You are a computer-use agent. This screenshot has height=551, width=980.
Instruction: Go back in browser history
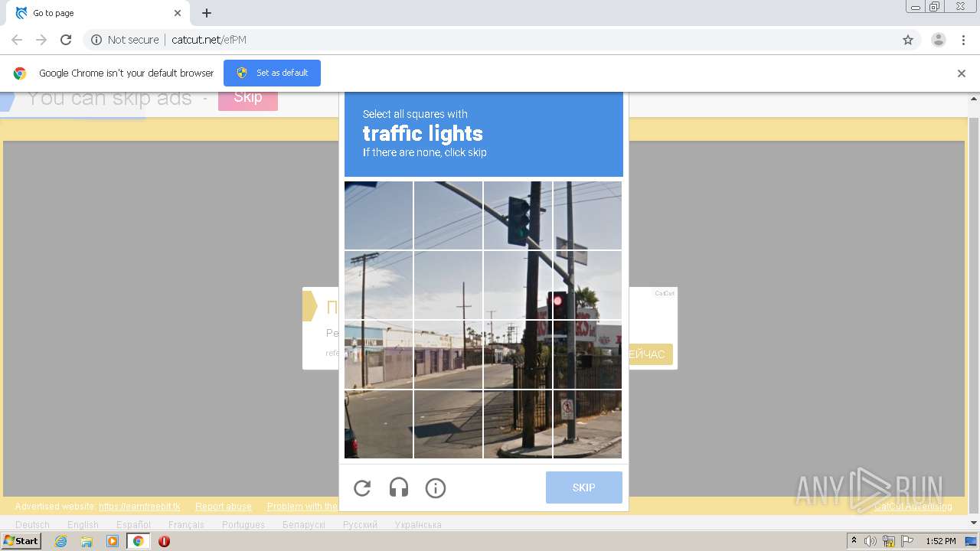tap(17, 40)
